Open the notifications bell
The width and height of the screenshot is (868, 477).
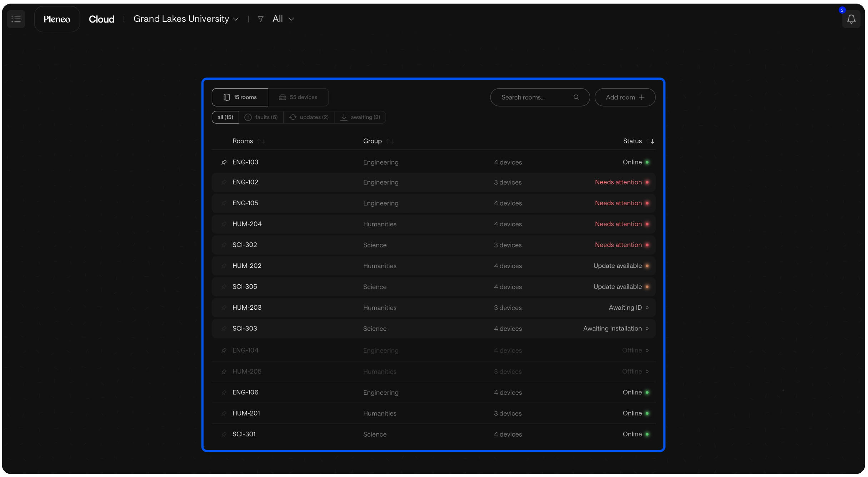(x=851, y=19)
